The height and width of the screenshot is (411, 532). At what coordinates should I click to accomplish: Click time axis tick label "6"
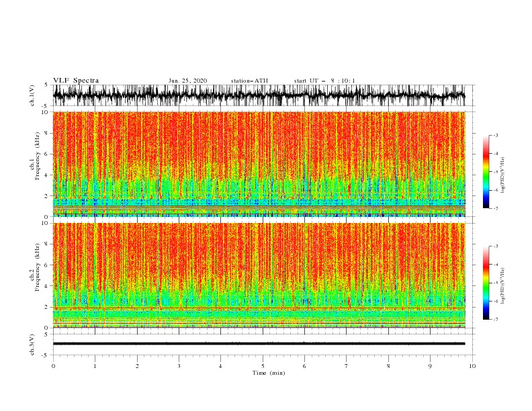[304, 366]
